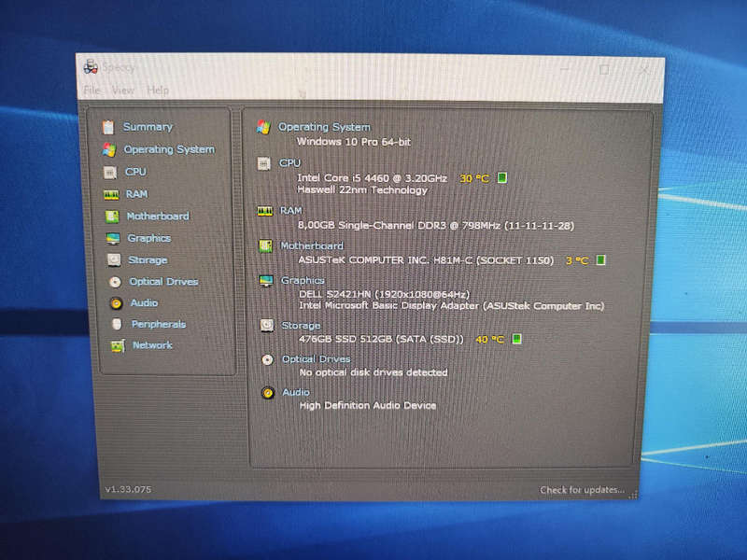
Task: Click disc icon beside Optical Drives heading
Action: (268, 360)
